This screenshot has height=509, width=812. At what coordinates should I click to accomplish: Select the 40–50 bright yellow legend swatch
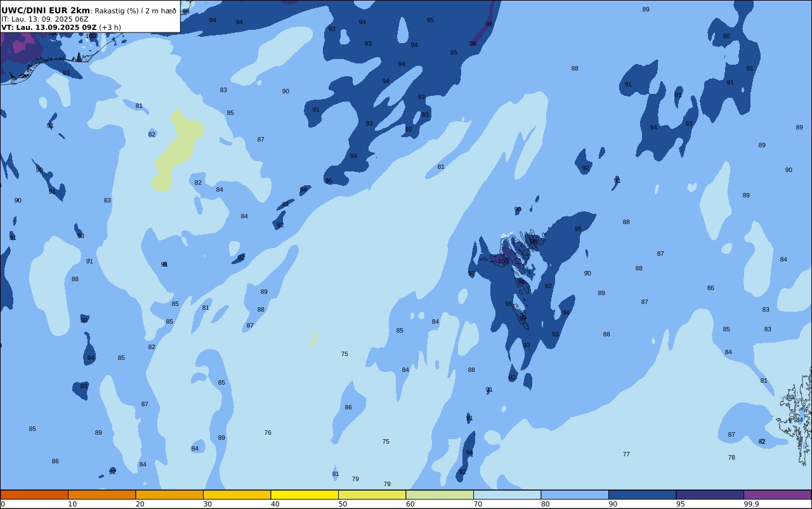click(x=304, y=494)
